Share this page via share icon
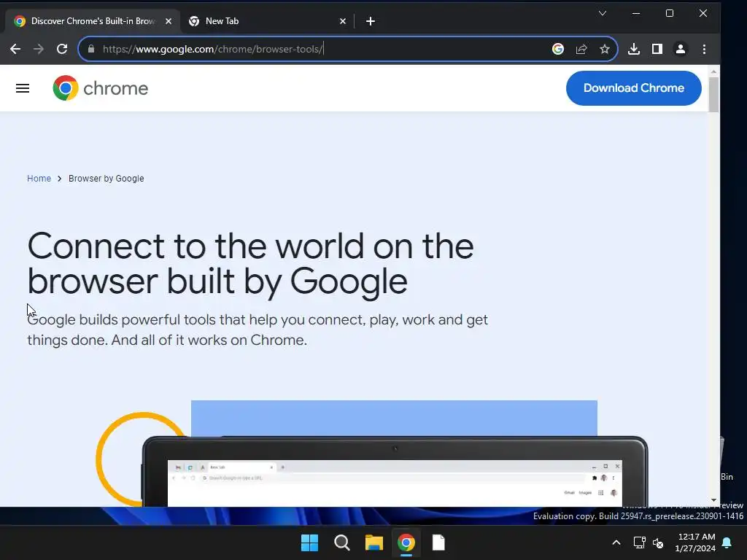The image size is (747, 560). 581,49
